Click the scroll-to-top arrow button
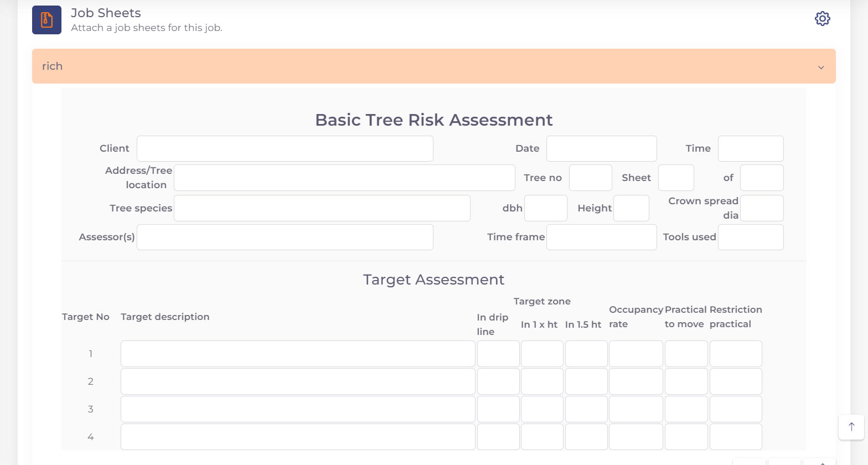868x465 pixels. [851, 427]
